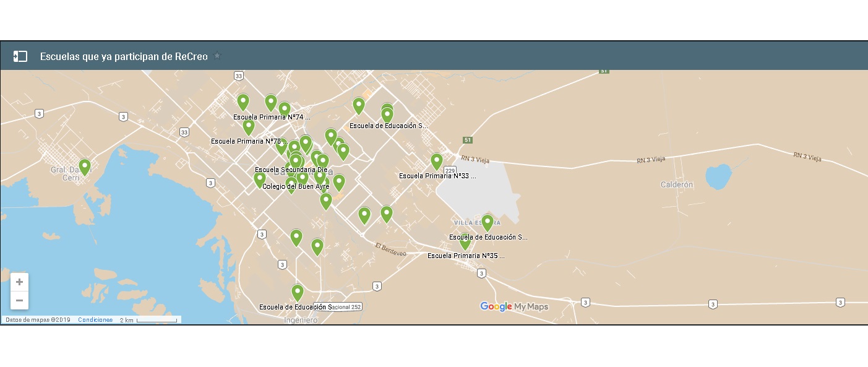Select the green pin at Villa Espora
Screen dimensions: 868x367
pyautogui.click(x=488, y=222)
